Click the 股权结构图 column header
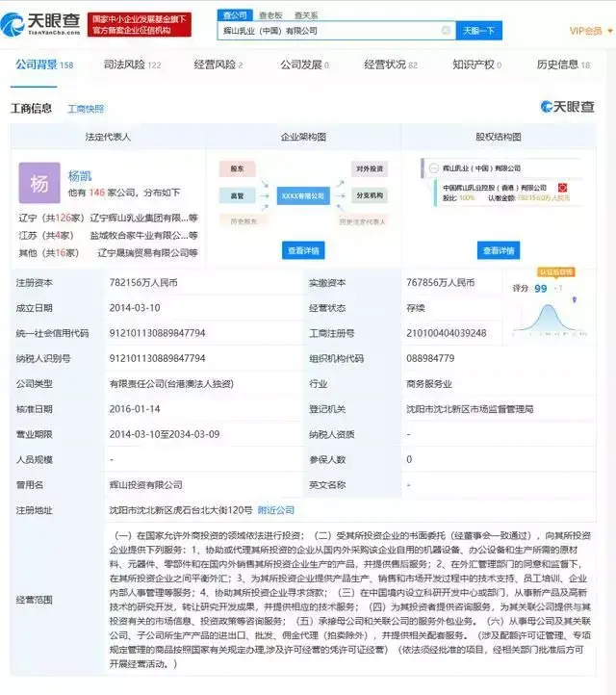 coord(499,137)
